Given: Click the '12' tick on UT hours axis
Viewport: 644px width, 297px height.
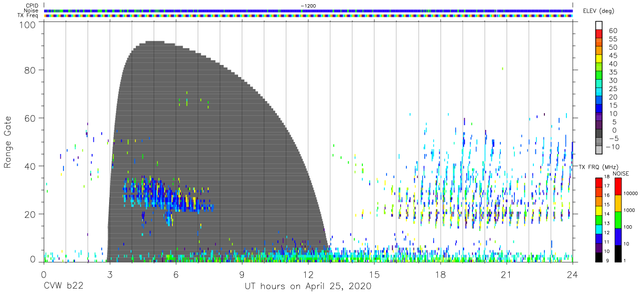Looking at the screenshot, I should tap(308, 274).
